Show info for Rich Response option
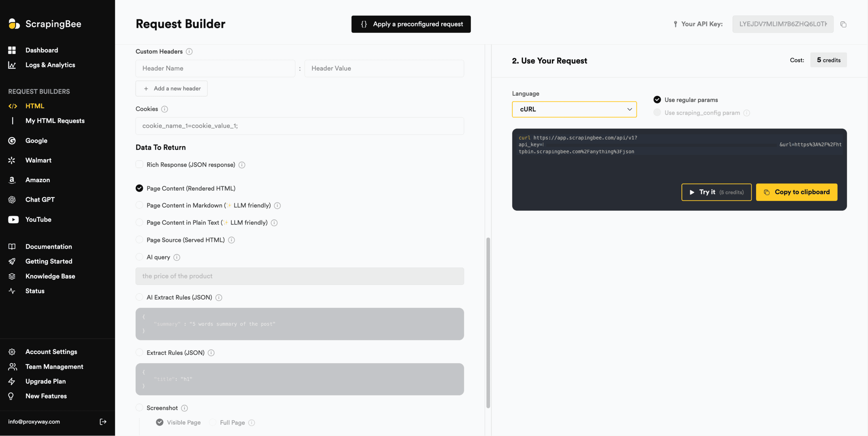Screen dimensions: 868x436 click(242, 165)
